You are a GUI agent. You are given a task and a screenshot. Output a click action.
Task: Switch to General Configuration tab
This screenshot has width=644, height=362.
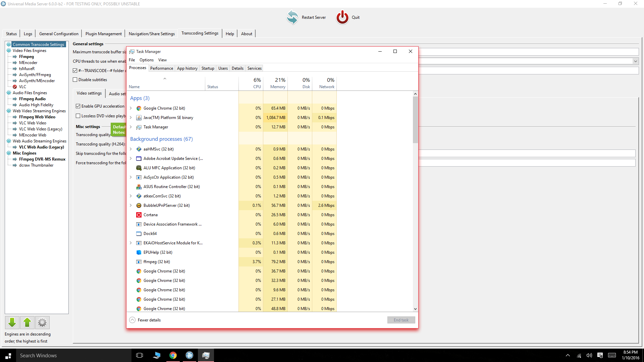point(59,34)
